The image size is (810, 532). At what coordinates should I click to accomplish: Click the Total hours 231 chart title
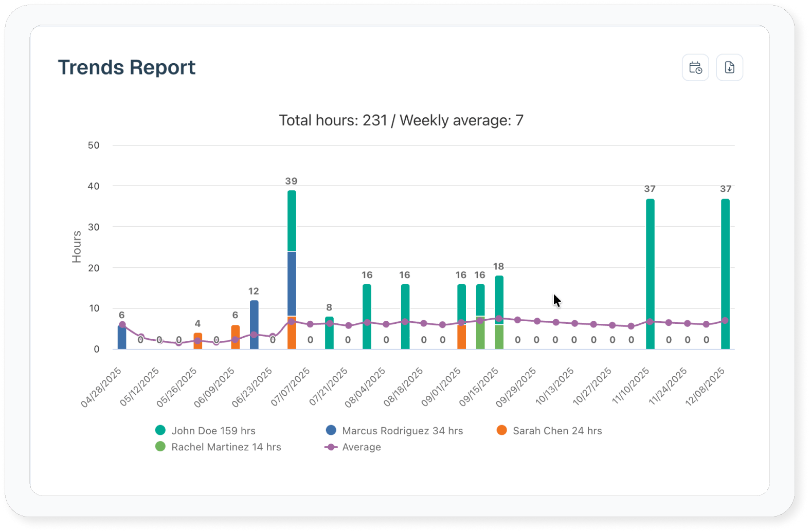(401, 120)
